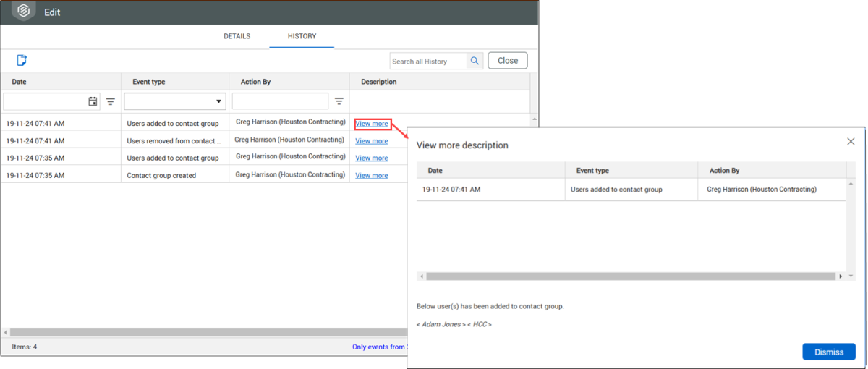Open the Action By column filter options
The width and height of the screenshot is (868, 369).
(x=339, y=101)
